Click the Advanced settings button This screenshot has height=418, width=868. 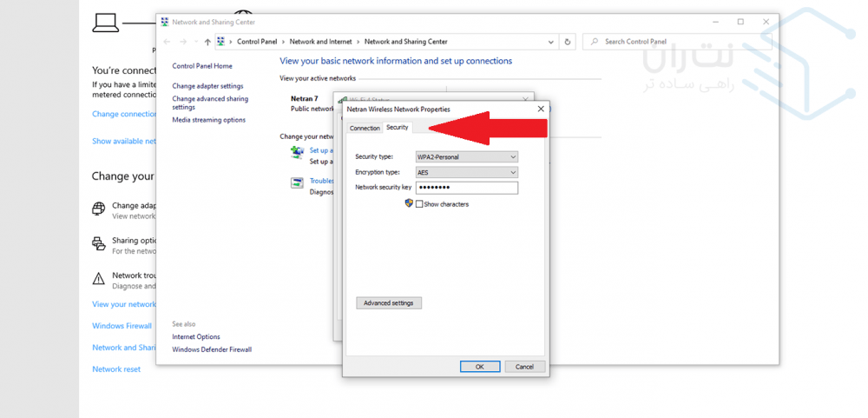tap(389, 303)
